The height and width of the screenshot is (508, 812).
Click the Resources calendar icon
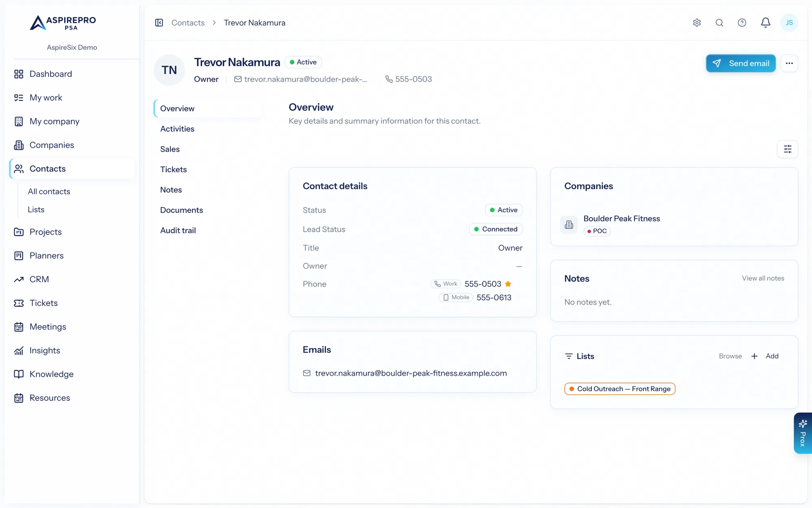point(19,398)
